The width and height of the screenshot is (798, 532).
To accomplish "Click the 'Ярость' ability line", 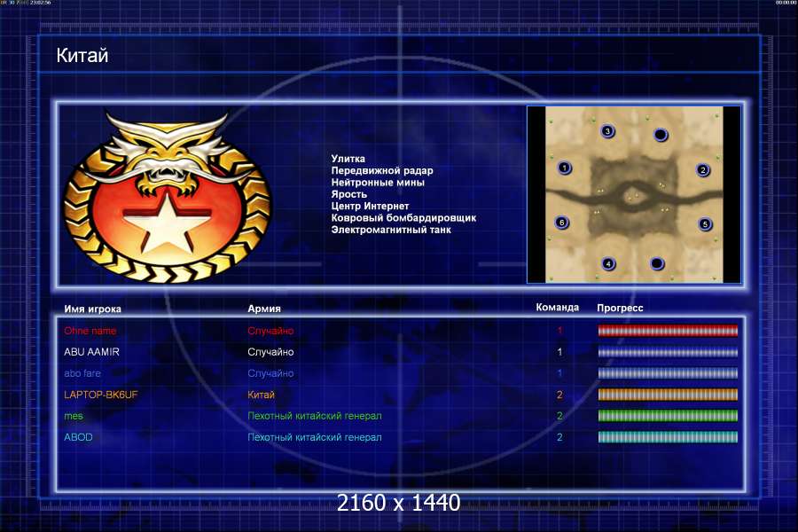I will click(x=349, y=194).
